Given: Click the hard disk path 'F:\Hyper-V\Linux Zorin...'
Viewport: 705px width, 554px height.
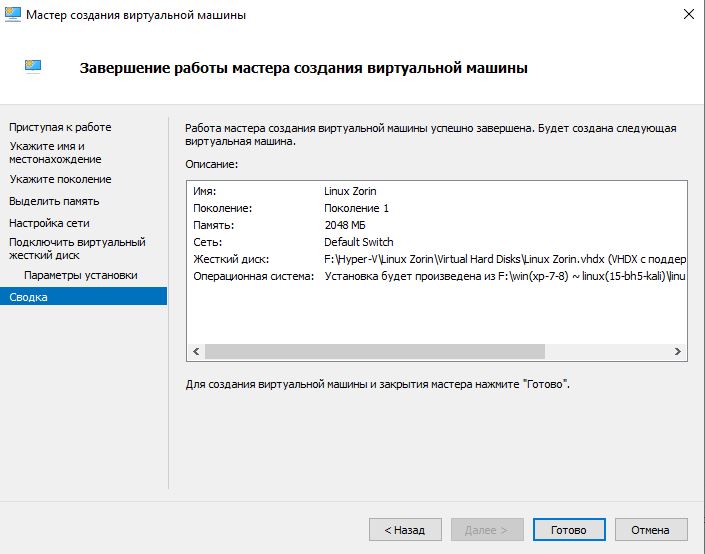Looking at the screenshot, I should coord(505,259).
